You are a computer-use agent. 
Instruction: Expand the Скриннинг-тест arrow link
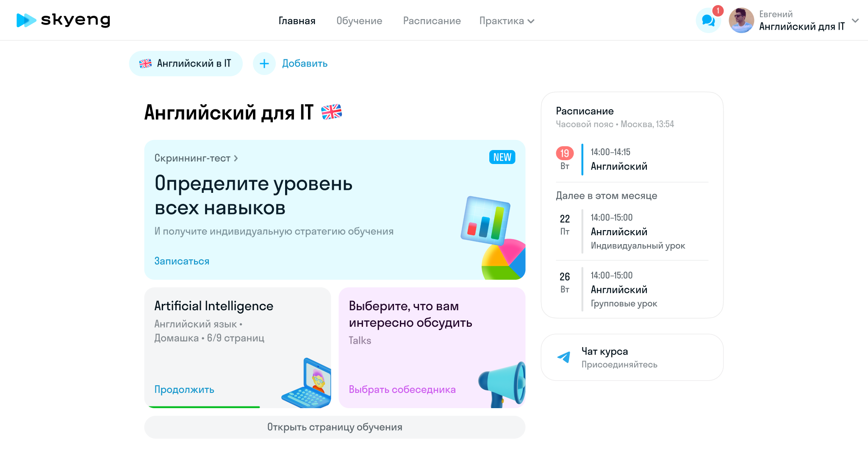[236, 158]
